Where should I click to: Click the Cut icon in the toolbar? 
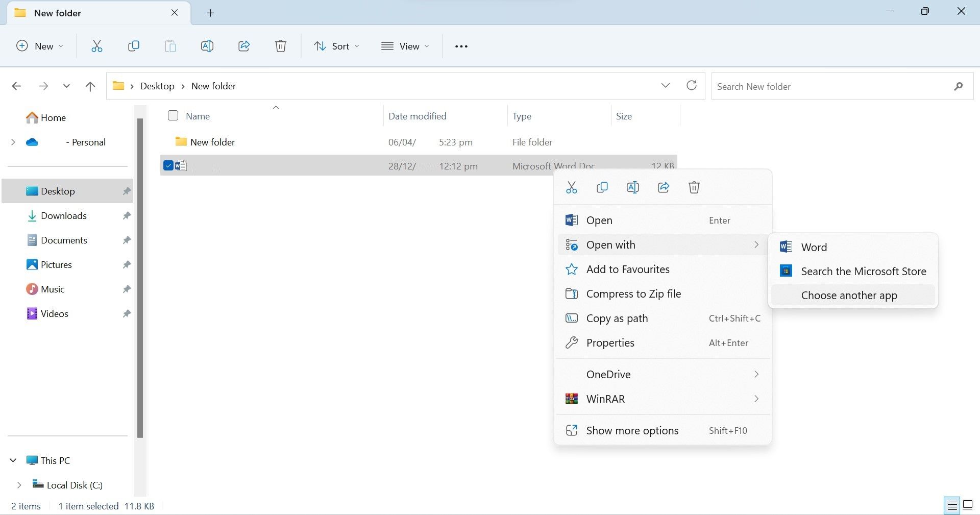point(97,46)
